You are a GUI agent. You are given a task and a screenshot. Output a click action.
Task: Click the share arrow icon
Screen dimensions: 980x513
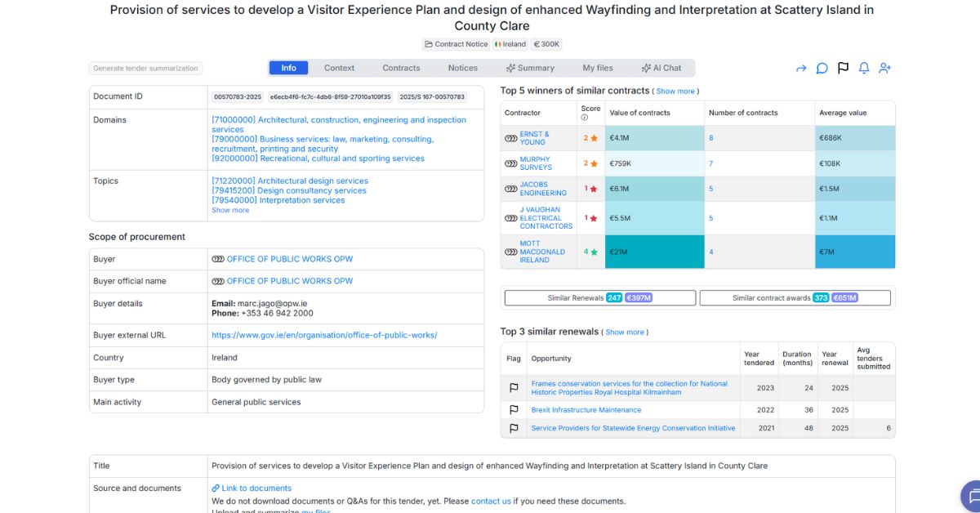pos(801,69)
